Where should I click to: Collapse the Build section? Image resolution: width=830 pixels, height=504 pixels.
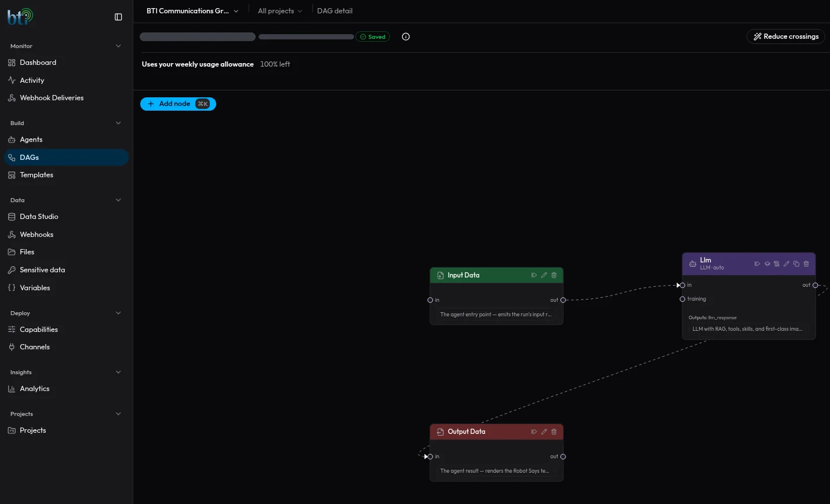[118, 123]
